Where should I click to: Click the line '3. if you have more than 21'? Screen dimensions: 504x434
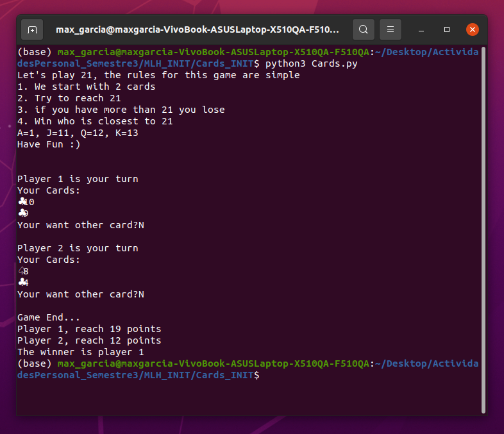(121, 110)
